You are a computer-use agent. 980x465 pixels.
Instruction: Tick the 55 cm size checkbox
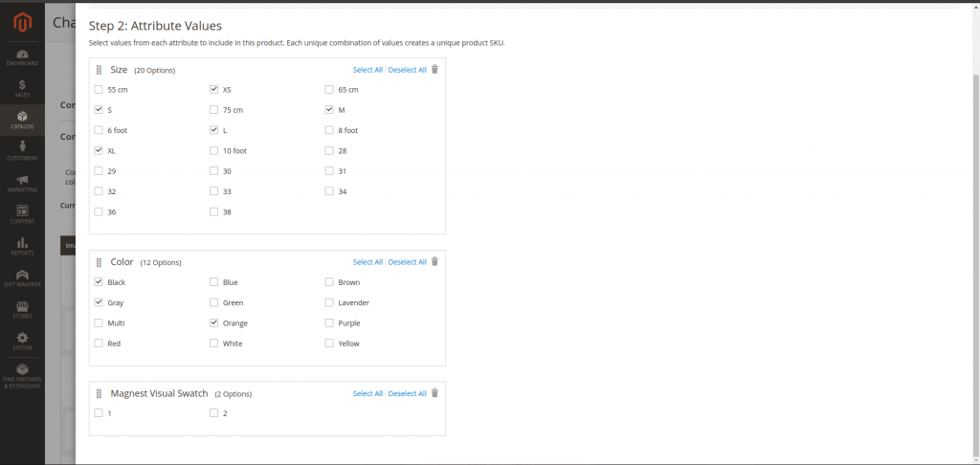pyautogui.click(x=99, y=89)
